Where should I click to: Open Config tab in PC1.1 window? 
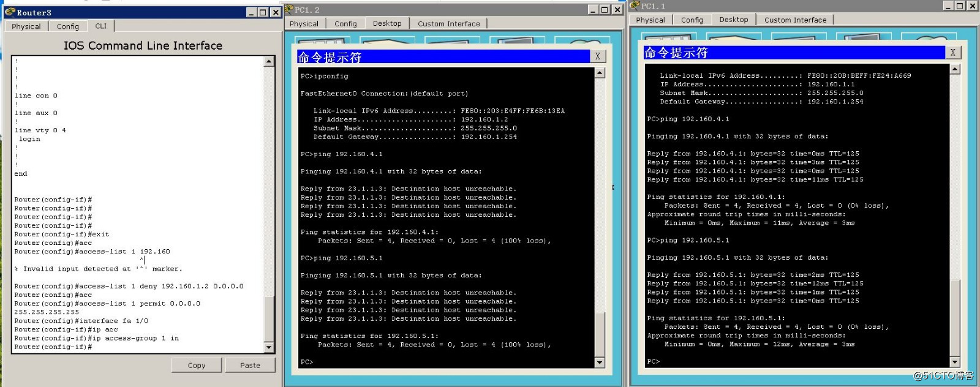tap(692, 20)
